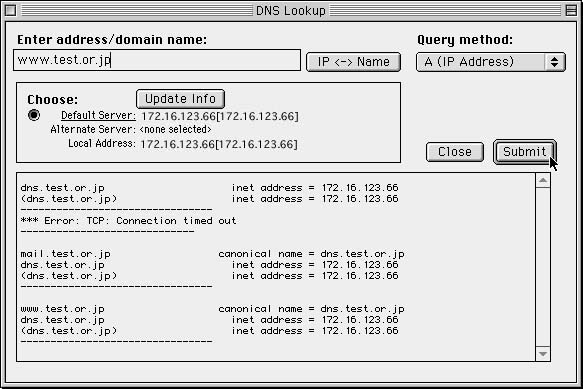Click the Query method label
The width and height of the screenshot is (583, 389).
click(465, 40)
